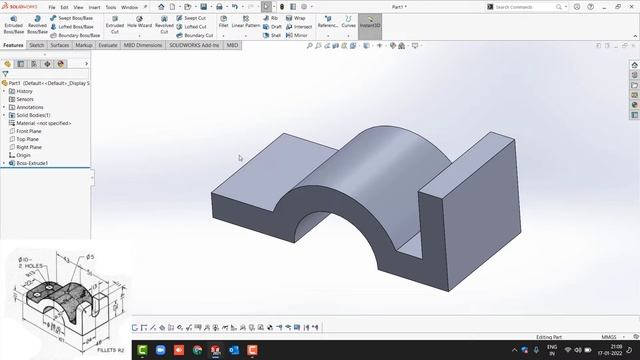
Task: Select the Mirror feature tool
Action: [x=296, y=36]
